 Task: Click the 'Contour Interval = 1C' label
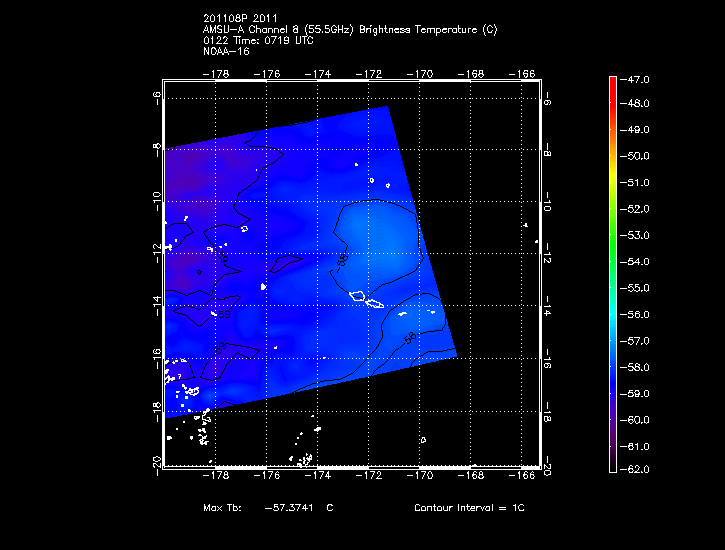tap(469, 508)
